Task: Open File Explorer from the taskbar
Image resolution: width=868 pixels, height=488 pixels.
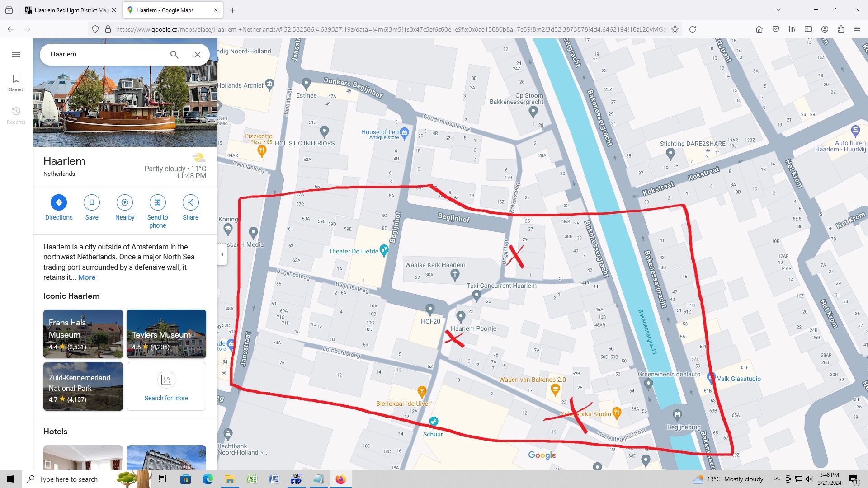Action: 230,479
